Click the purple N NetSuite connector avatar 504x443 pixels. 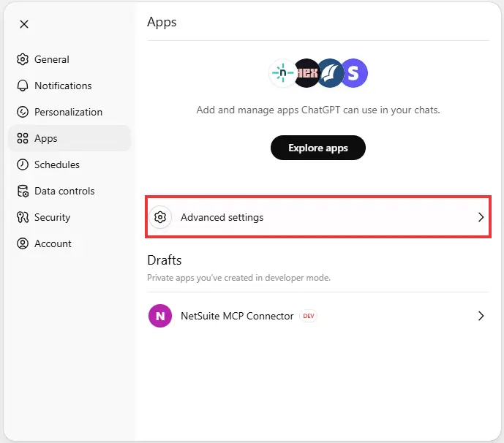(x=160, y=317)
